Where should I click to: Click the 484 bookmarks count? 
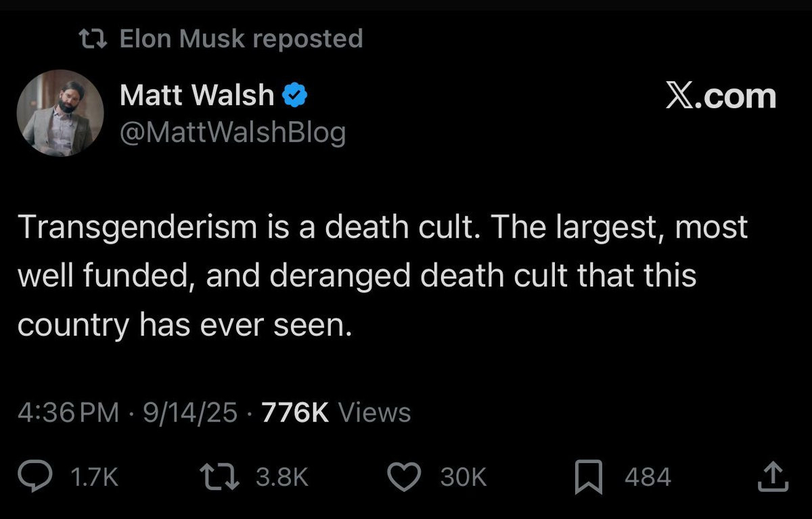[x=648, y=478]
